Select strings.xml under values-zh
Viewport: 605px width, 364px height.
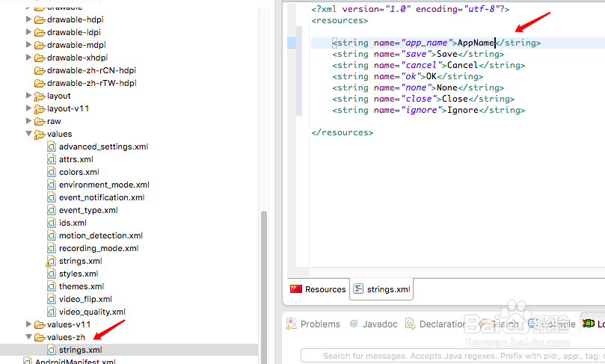[80, 350]
